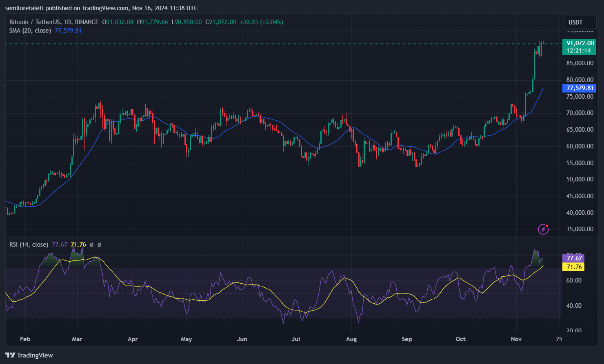Click the open price O91,032.08
The width and height of the screenshot is (604, 364).
(x=118, y=22)
